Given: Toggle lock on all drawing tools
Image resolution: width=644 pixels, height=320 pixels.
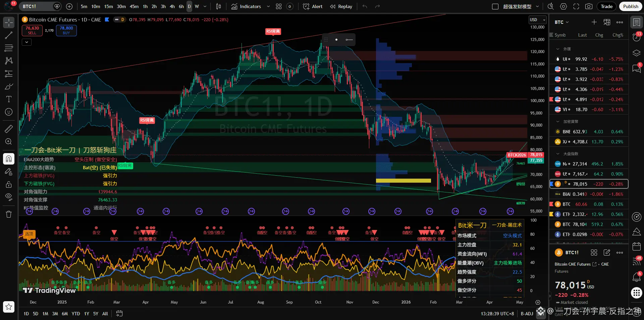Looking at the screenshot, I should (9, 184).
